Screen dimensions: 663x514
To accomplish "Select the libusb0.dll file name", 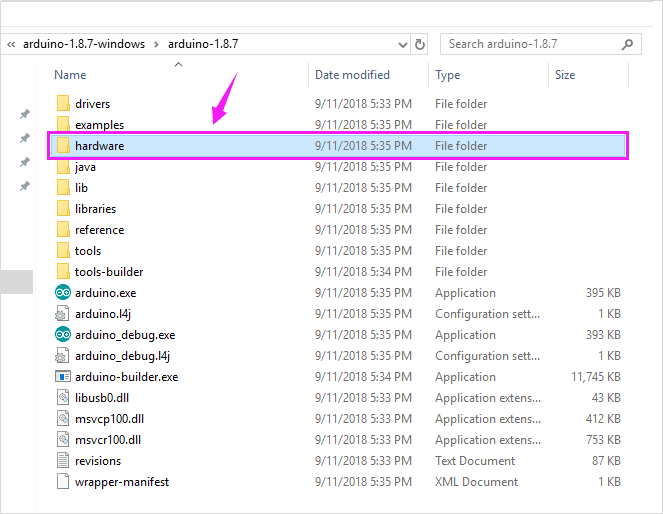I will [x=102, y=397].
